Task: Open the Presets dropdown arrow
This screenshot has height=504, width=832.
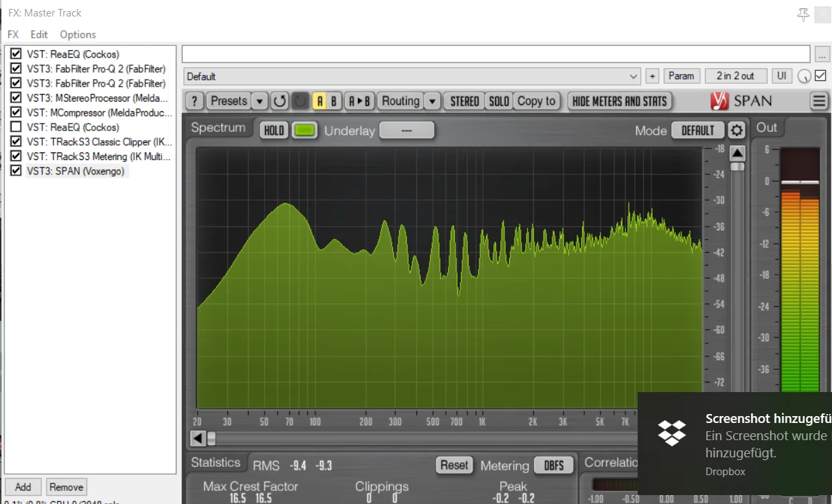Action: 259,101
